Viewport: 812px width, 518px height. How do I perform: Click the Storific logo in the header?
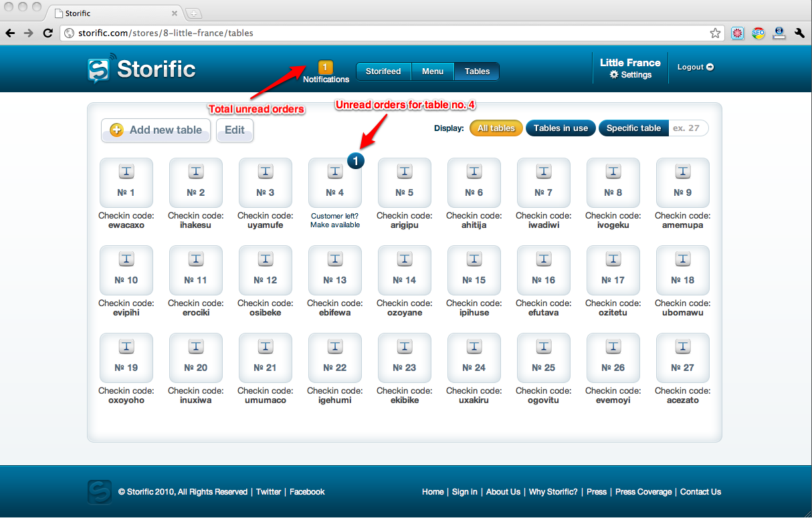(x=142, y=70)
